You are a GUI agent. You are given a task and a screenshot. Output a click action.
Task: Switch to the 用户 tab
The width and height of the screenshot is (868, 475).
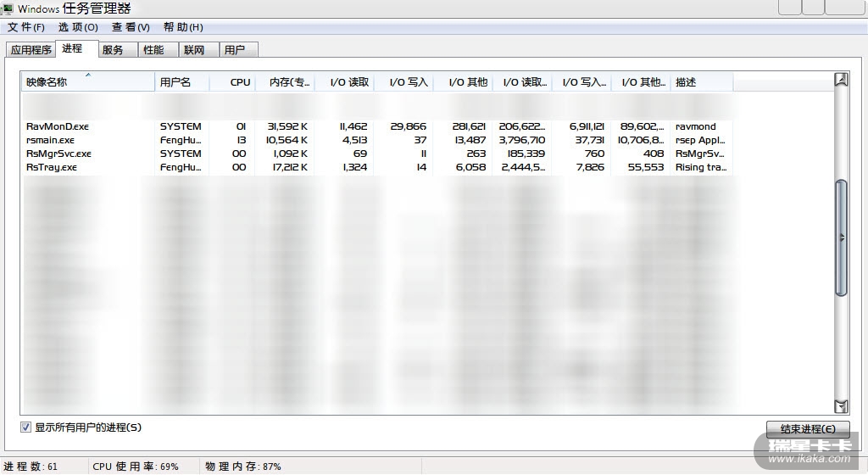[x=238, y=50]
